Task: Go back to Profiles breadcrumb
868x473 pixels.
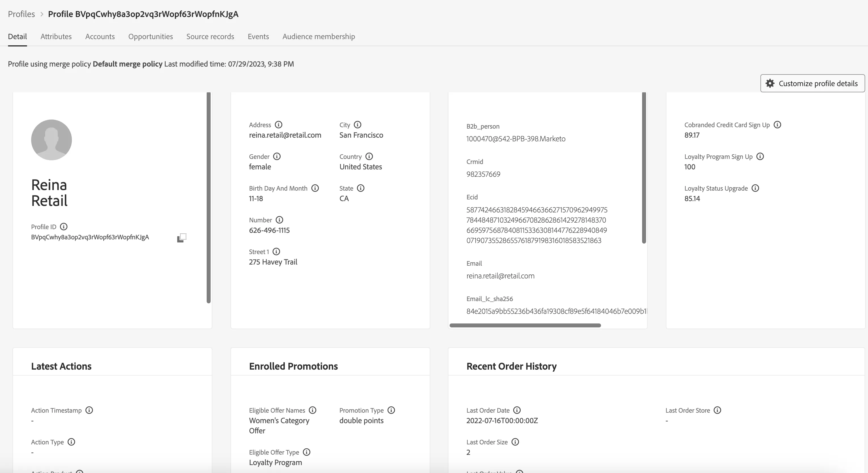Action: point(21,14)
